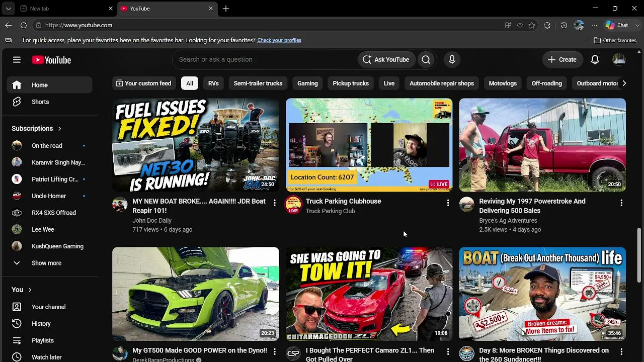
Task: Open options menu for Day 8 Sundancer video
Action: coord(621,352)
